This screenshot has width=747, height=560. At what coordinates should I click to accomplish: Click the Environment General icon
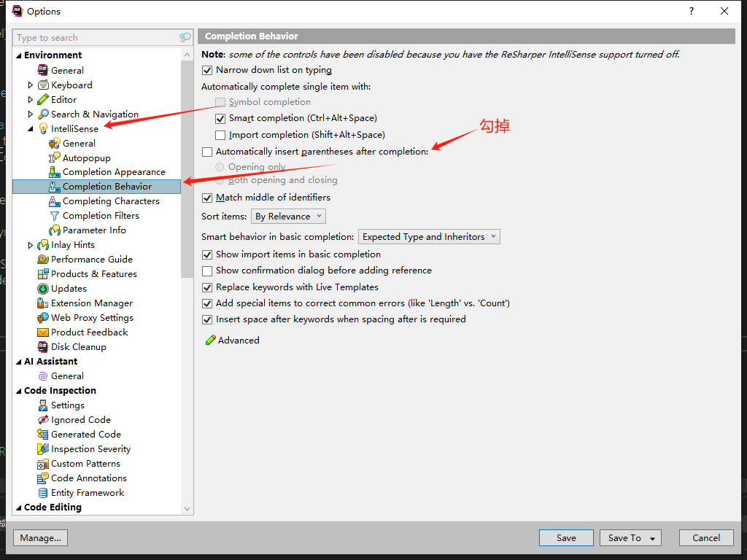pyautogui.click(x=43, y=71)
